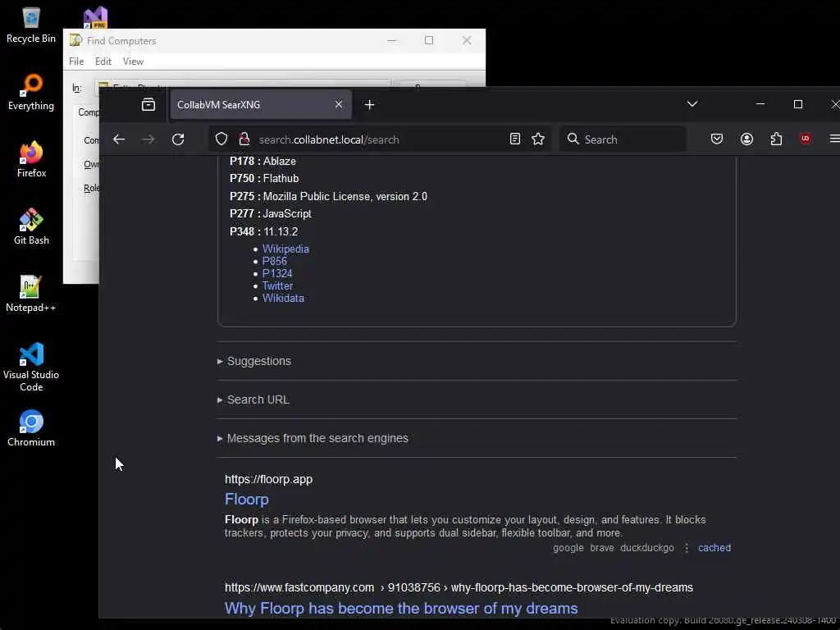840x630 pixels.
Task: Select the 'P178 : Ablaze' text
Action: (262, 162)
